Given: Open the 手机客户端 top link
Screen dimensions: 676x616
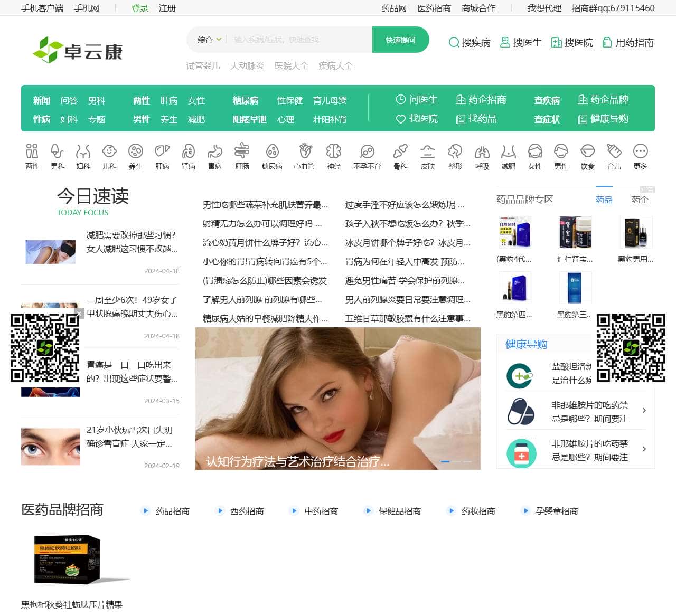Looking at the screenshot, I should coord(42,8).
